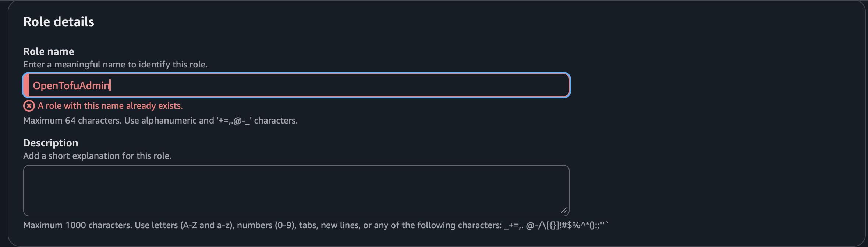
Task: Click the red left edge of Role name field
Action: [26, 86]
